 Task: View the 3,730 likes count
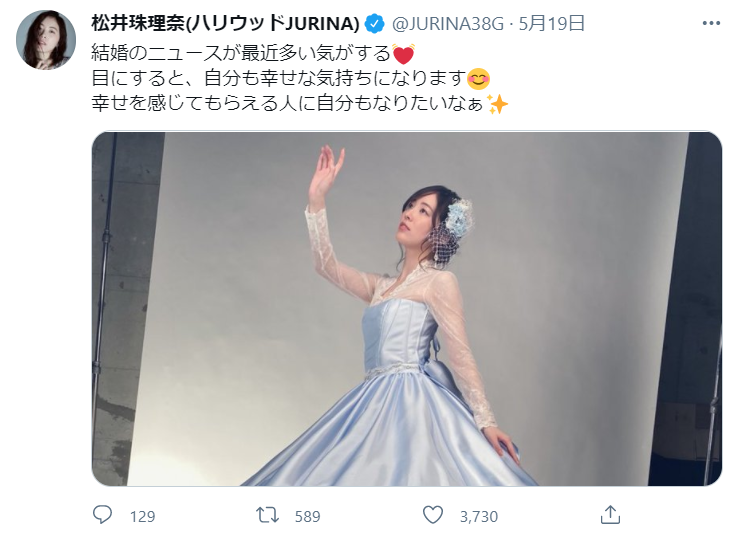(478, 516)
